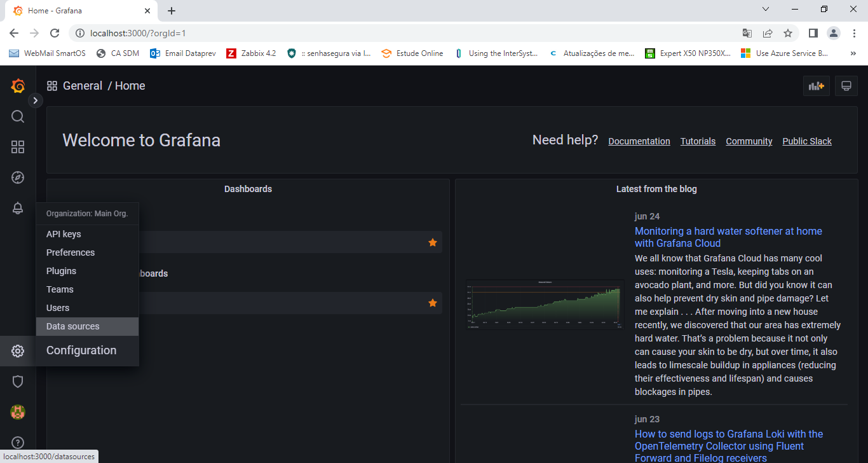Viewport: 868px width, 463px height.
Task: Expand the sidebar with the chevron arrow
Action: [36, 100]
